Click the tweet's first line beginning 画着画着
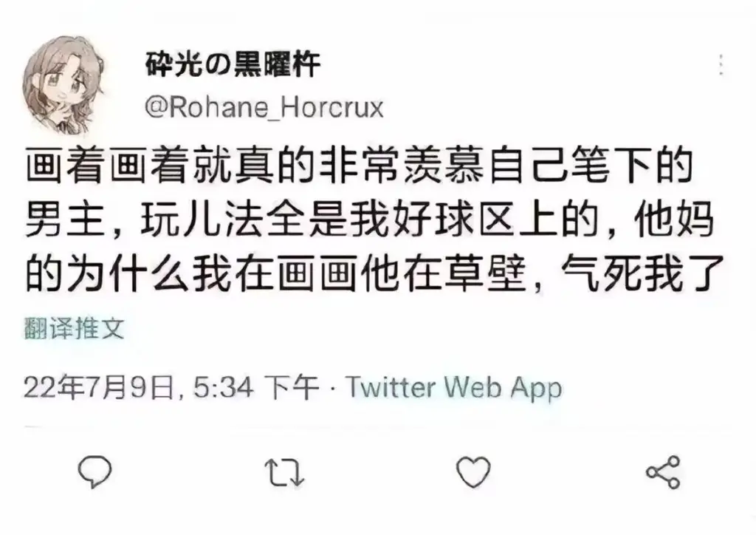 [360, 165]
